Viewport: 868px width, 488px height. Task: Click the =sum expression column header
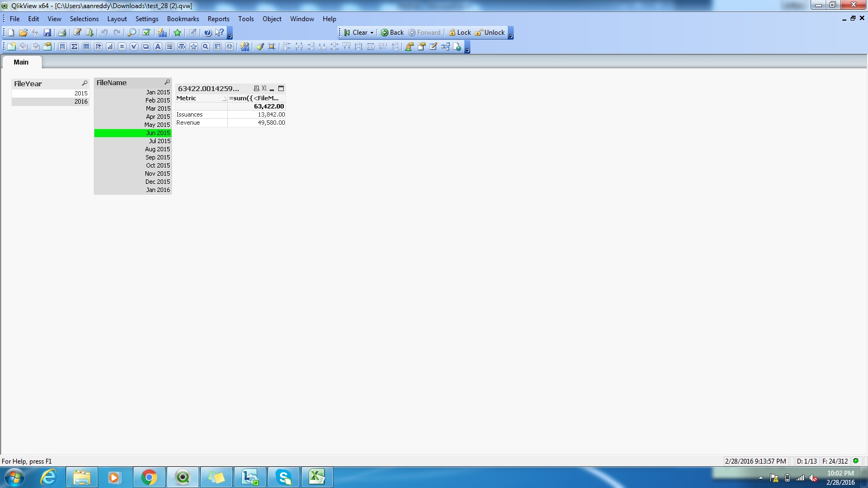(x=257, y=98)
